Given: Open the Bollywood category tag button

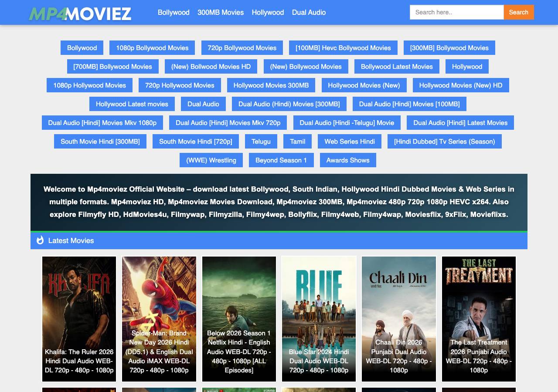Looking at the screenshot, I should (82, 48).
